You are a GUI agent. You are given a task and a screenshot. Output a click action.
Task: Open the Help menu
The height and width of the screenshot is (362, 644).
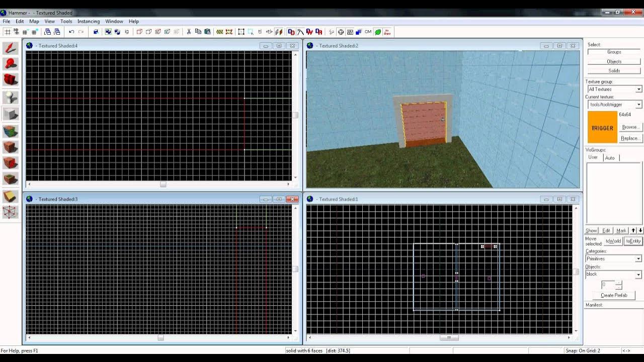coord(134,21)
